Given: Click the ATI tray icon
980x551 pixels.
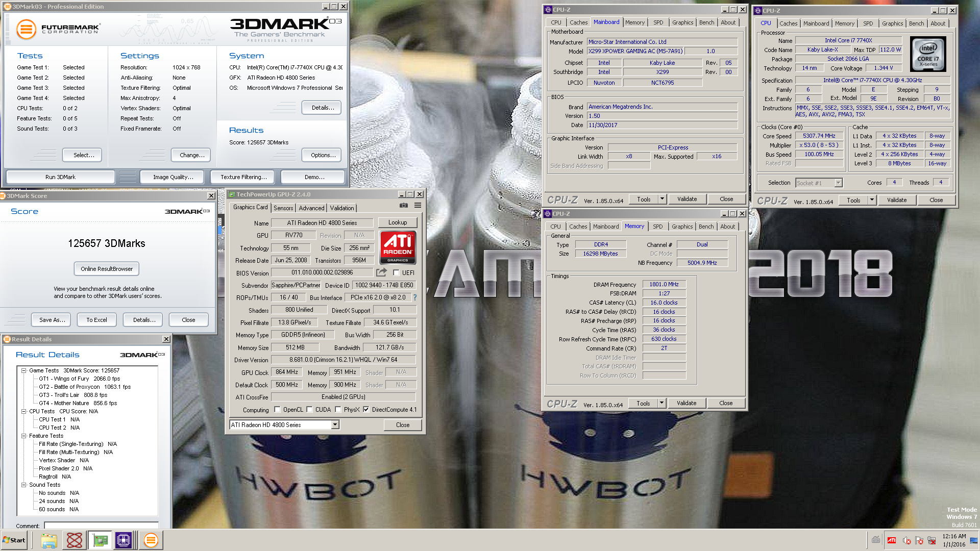Looking at the screenshot, I should point(892,540).
